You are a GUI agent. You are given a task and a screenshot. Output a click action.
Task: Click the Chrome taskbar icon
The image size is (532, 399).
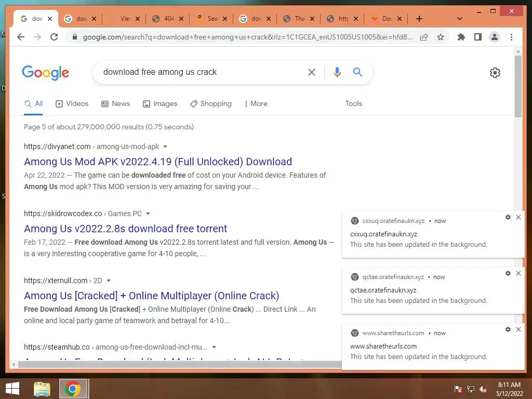pyautogui.click(x=73, y=389)
